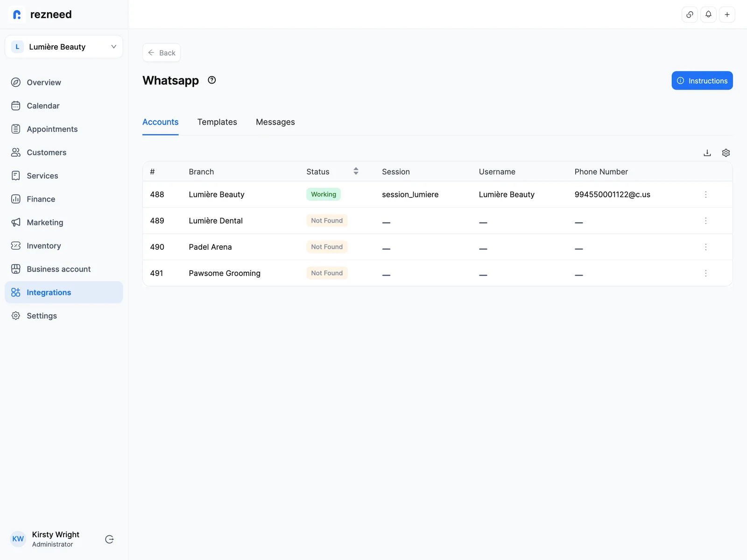Image resolution: width=747 pixels, height=560 pixels.
Task: Open row menu for Padel Arena
Action: tap(705, 247)
